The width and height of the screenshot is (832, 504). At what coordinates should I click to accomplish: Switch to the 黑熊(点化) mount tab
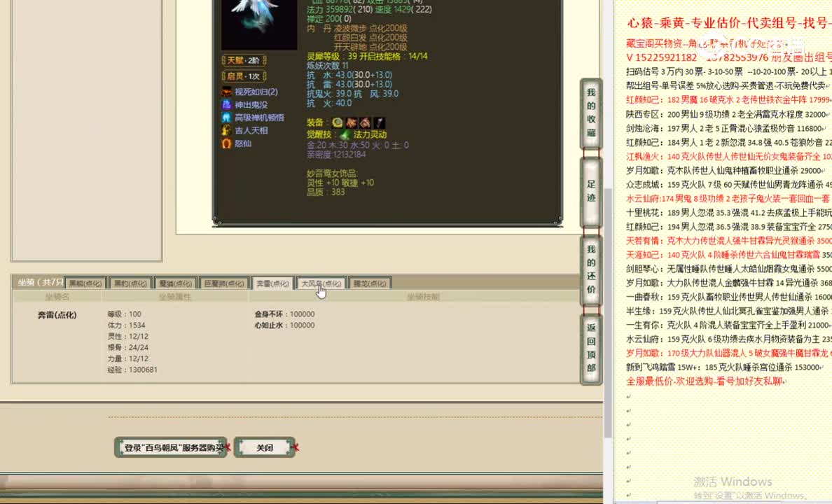(x=86, y=283)
